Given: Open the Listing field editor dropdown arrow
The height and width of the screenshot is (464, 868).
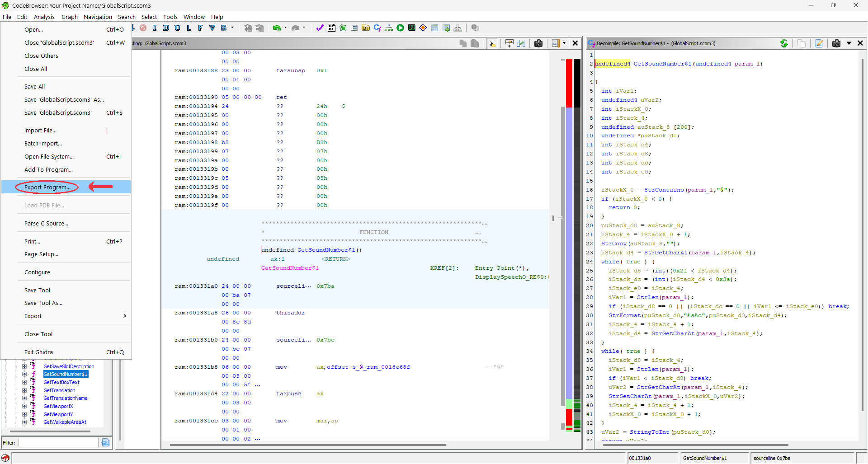Looking at the screenshot, I should pos(564,43).
